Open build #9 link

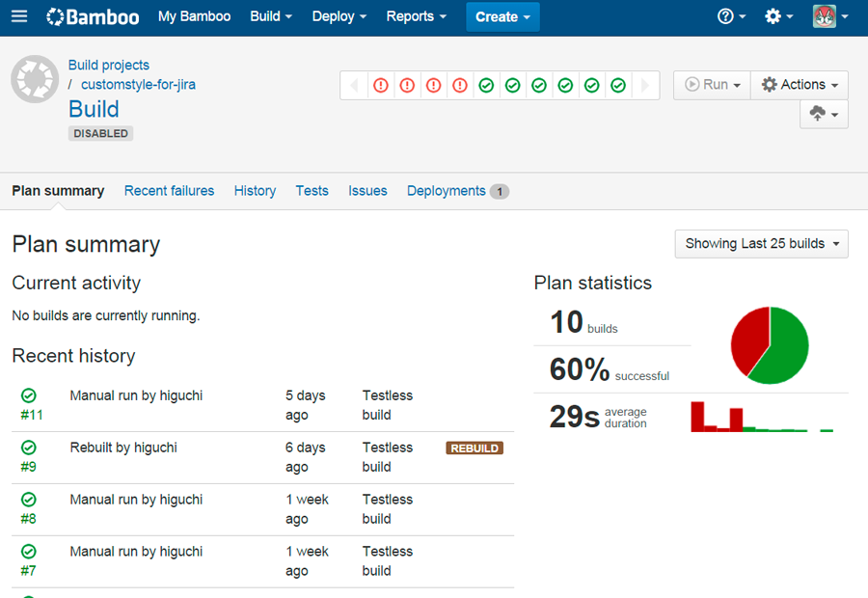tap(28, 467)
